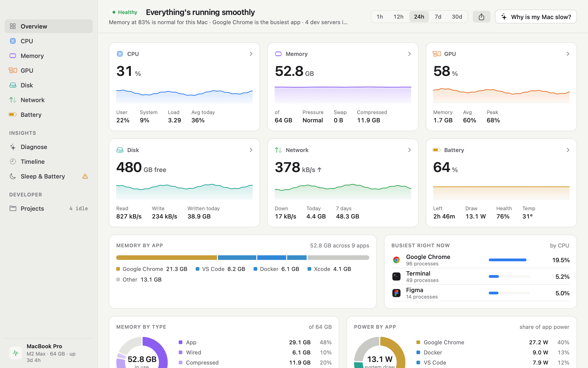This screenshot has width=588, height=368.
Task: Open Sleep & Battery insights
Action: tap(49, 176)
